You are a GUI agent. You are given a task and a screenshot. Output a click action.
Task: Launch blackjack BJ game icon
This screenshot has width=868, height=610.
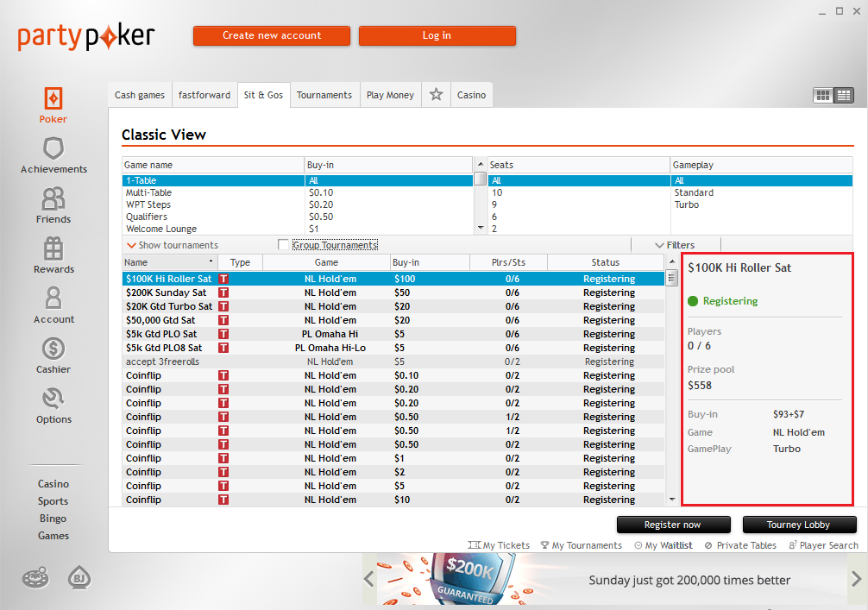[79, 577]
